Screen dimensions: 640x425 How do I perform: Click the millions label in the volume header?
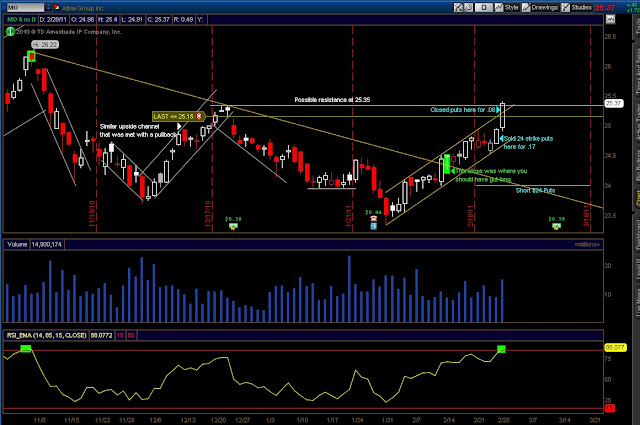[x=587, y=245]
